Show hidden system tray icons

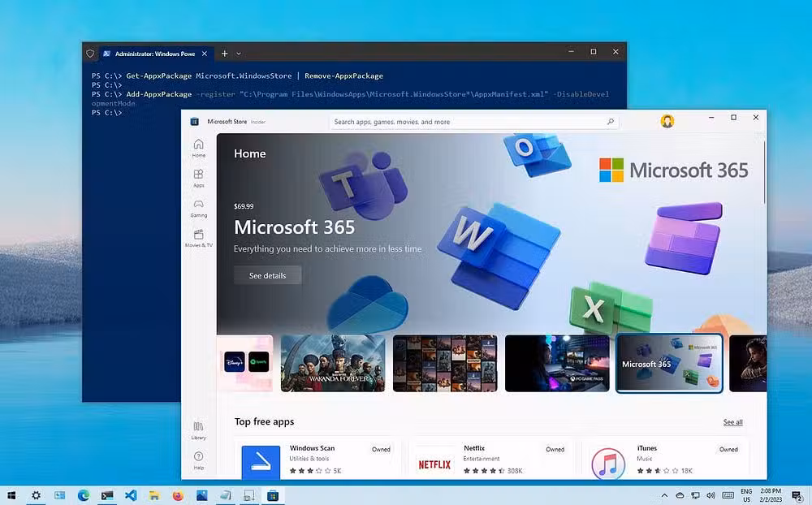(664, 496)
